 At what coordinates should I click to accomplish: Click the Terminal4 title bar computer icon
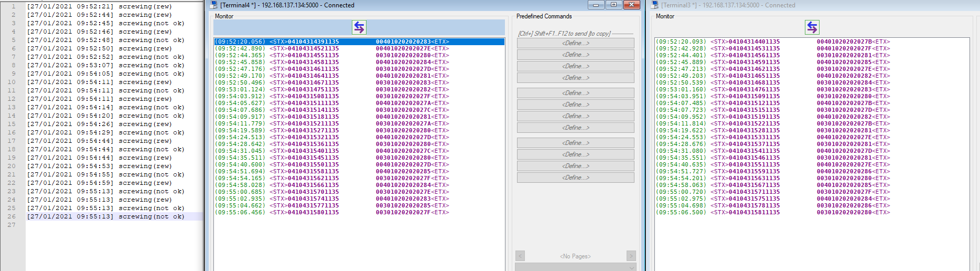pos(213,5)
